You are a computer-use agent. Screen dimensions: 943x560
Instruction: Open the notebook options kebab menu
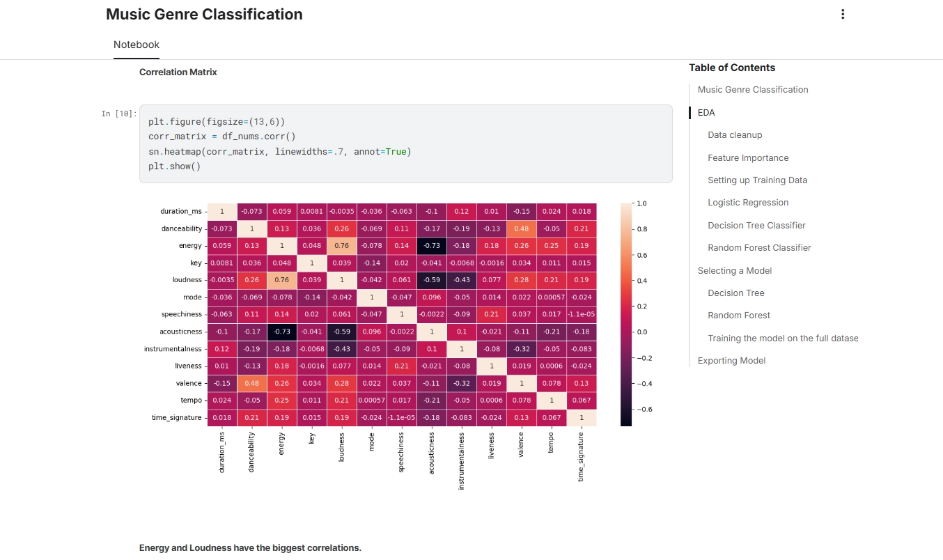pyautogui.click(x=842, y=14)
